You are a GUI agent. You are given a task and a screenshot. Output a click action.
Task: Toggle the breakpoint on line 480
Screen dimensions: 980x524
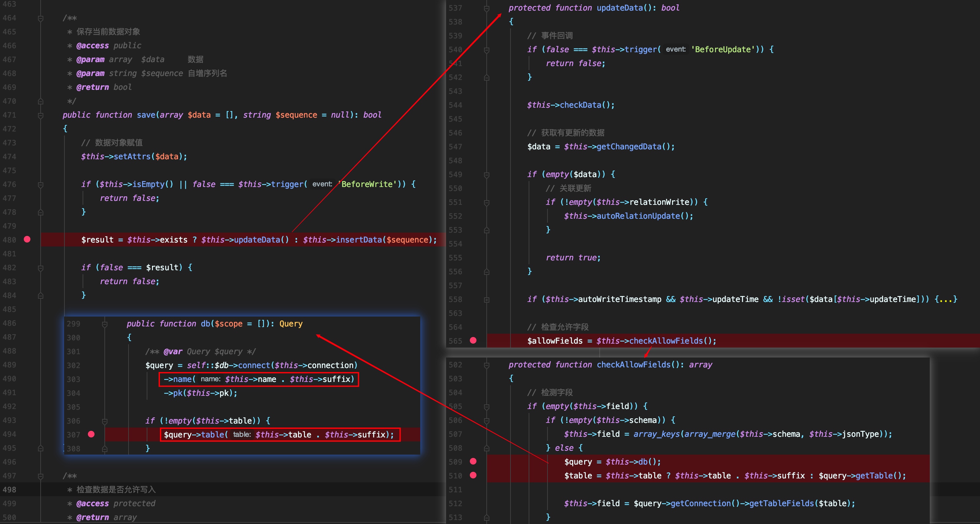27,239
